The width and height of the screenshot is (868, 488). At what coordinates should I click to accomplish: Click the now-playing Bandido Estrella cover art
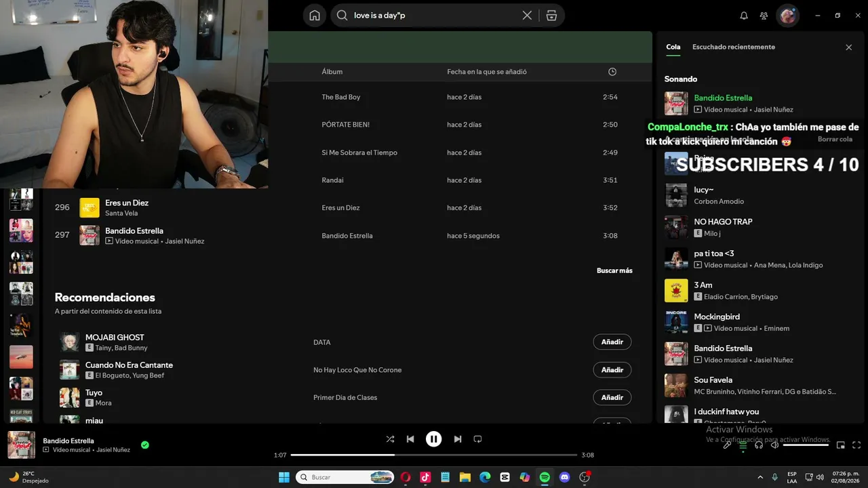click(x=22, y=445)
